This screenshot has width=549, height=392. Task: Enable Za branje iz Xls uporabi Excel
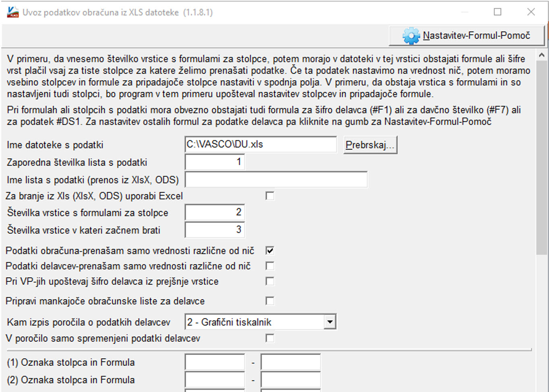pyautogui.click(x=270, y=196)
